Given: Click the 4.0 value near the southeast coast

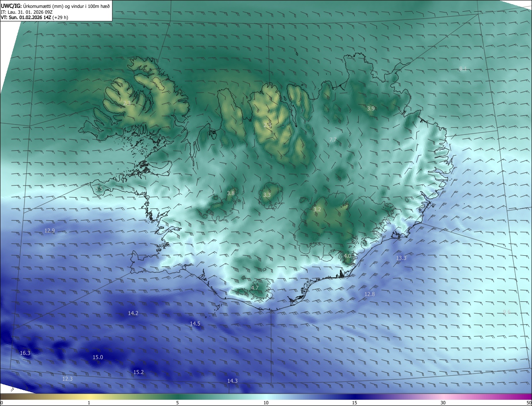Looking at the screenshot, I should click(347, 256).
